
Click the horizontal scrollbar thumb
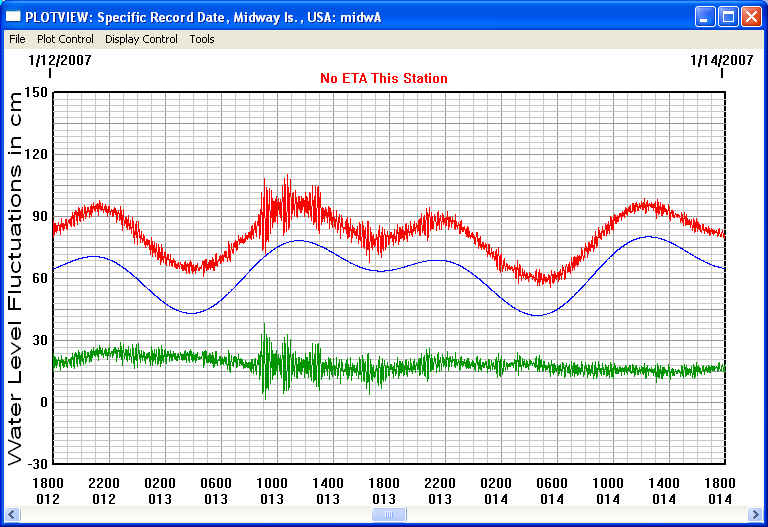pos(388,514)
